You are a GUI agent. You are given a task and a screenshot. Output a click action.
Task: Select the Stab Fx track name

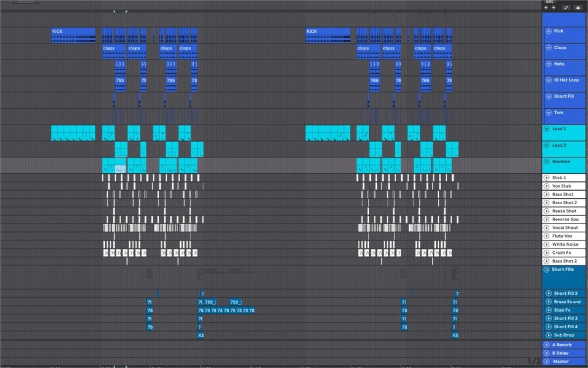pos(562,310)
